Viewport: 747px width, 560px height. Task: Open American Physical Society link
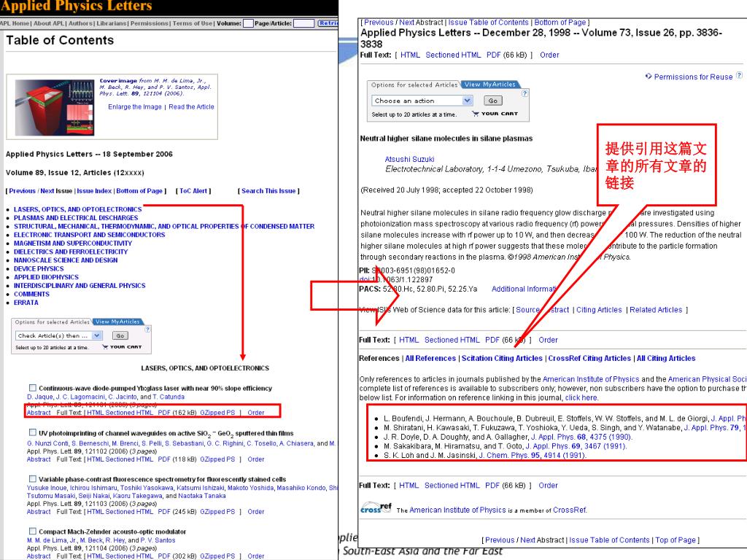pos(708,379)
